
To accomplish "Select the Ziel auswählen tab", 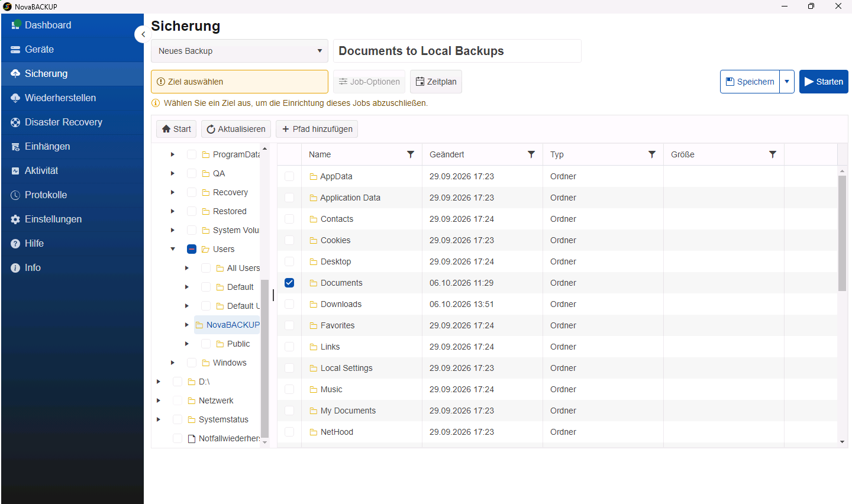I will 240,82.
